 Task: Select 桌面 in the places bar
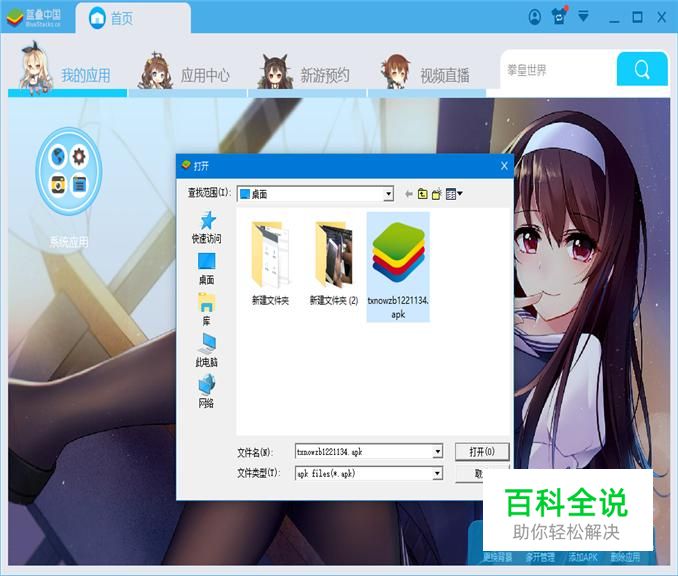[x=207, y=269]
